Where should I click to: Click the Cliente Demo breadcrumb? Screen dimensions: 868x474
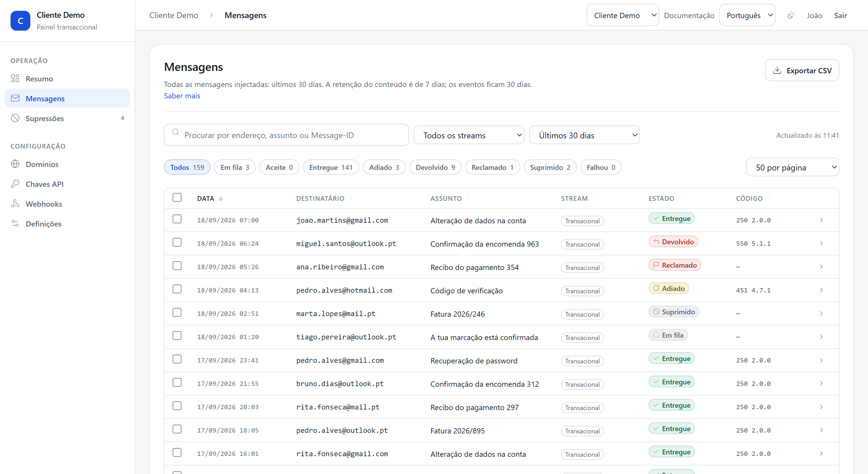tap(174, 15)
